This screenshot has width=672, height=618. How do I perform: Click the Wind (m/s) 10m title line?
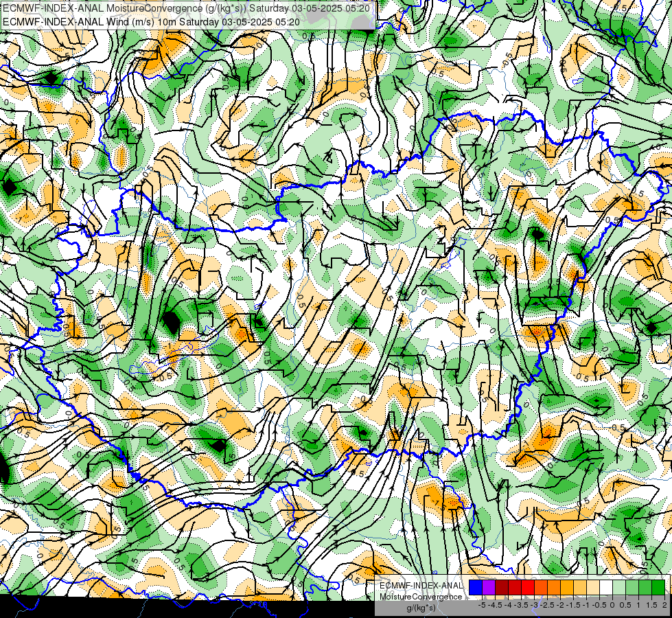pos(151,21)
